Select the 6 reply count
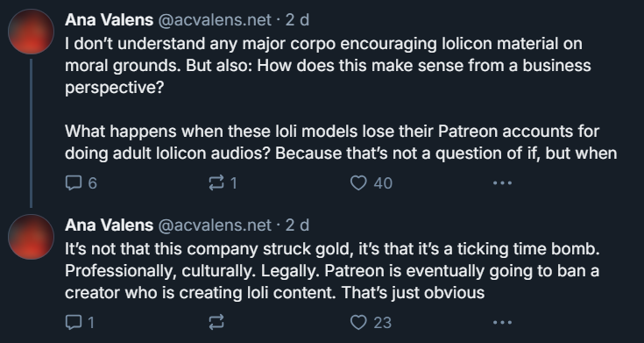Viewport: 644px width, 343px height. pos(92,183)
